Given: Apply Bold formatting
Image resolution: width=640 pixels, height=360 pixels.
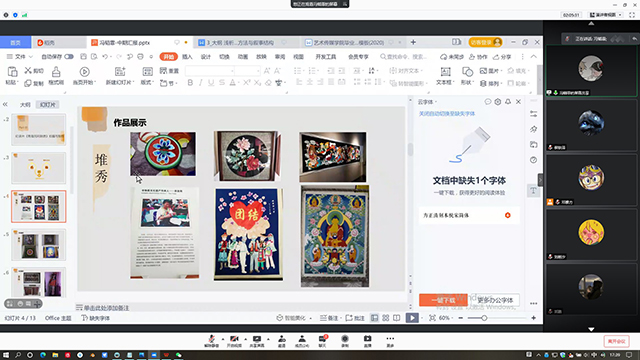Looking at the screenshot, I should pos(190,82).
